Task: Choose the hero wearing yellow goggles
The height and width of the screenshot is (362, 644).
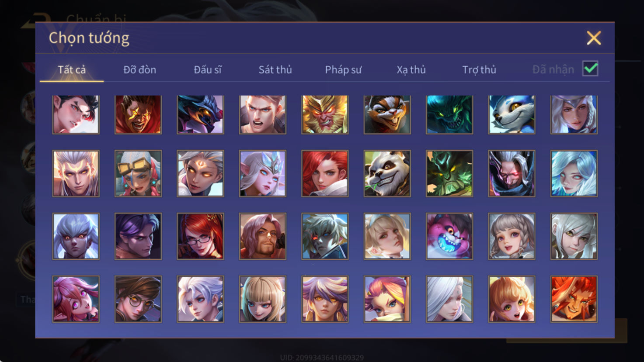Action: (x=138, y=173)
